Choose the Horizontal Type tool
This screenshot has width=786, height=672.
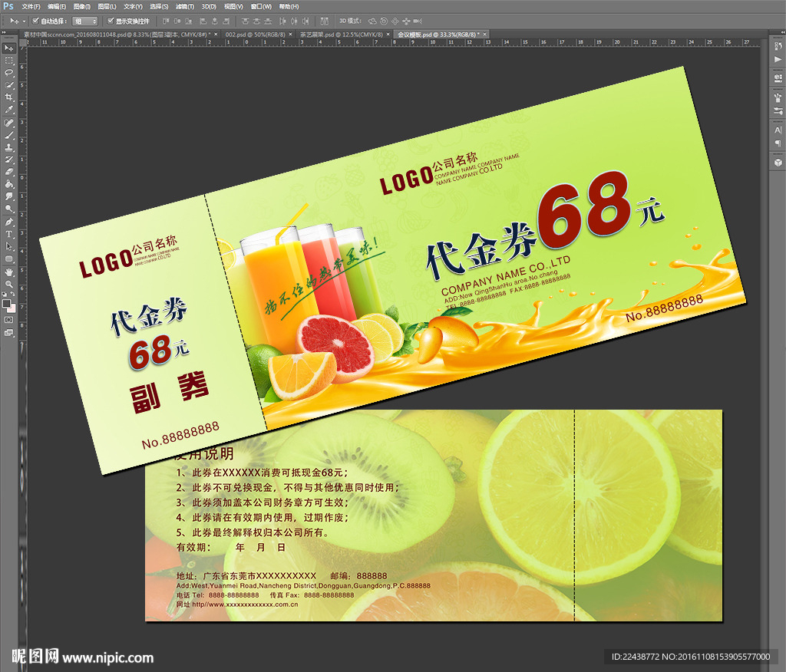point(9,234)
